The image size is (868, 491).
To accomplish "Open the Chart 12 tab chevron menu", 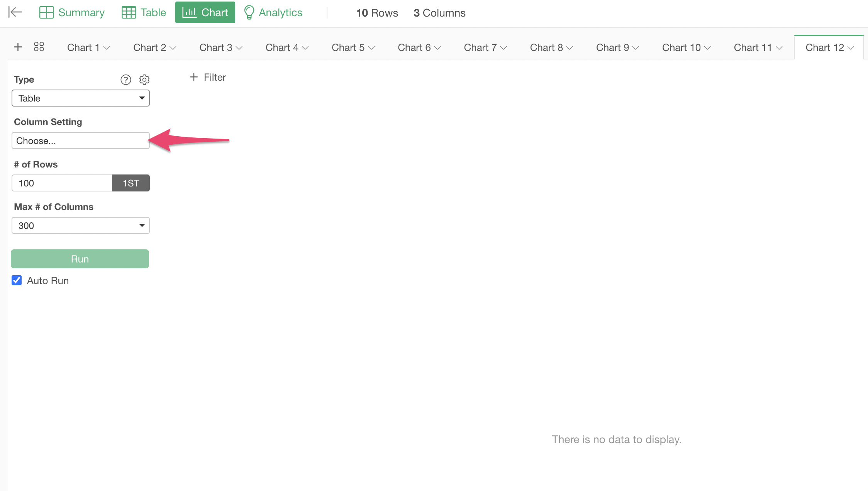I will point(851,48).
